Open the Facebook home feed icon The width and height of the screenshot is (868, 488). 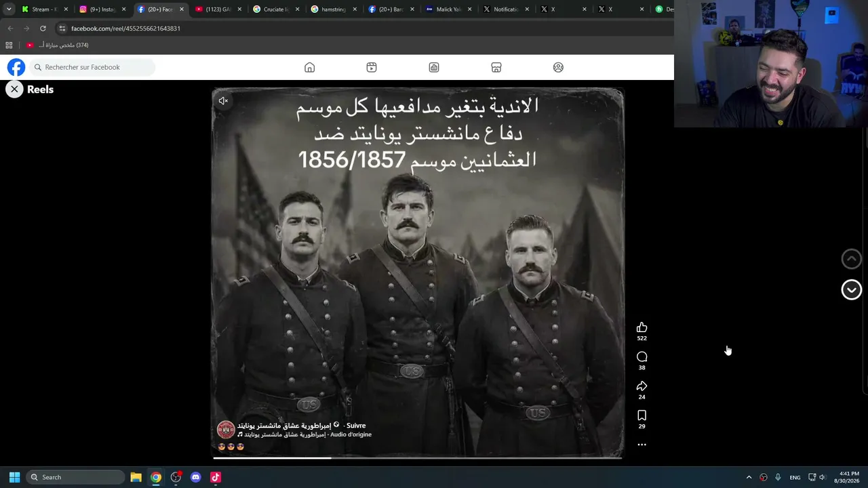309,67
